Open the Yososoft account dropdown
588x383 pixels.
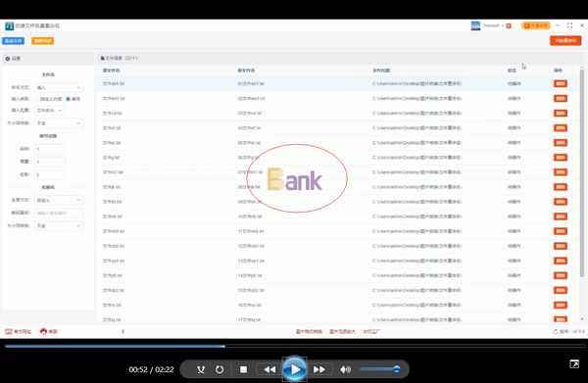(x=493, y=25)
